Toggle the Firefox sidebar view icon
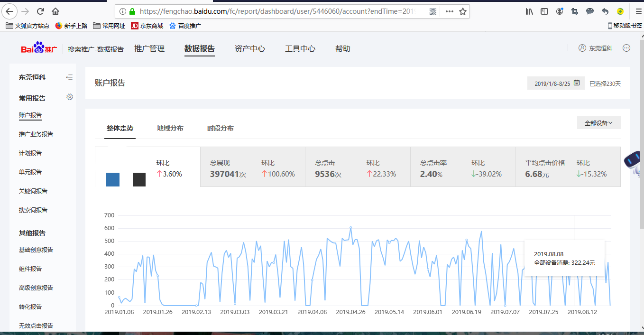Image resolution: width=644 pixels, height=335 pixels. [544, 11]
